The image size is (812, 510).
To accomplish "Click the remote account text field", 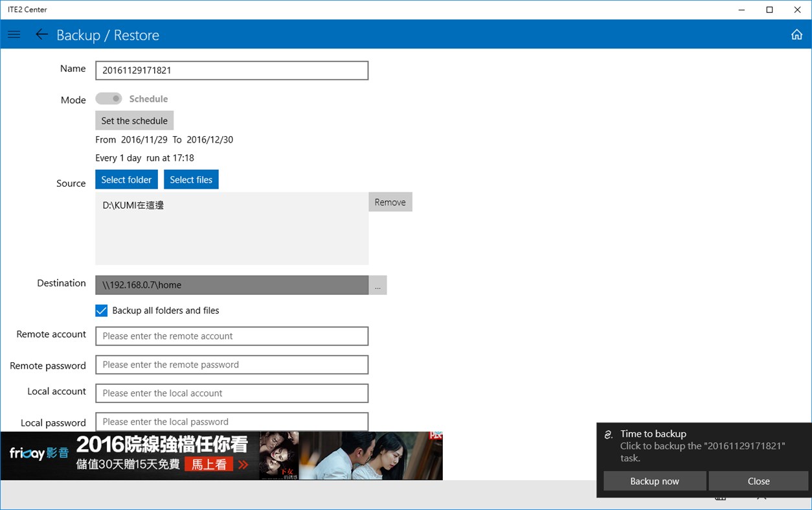I will (231, 336).
